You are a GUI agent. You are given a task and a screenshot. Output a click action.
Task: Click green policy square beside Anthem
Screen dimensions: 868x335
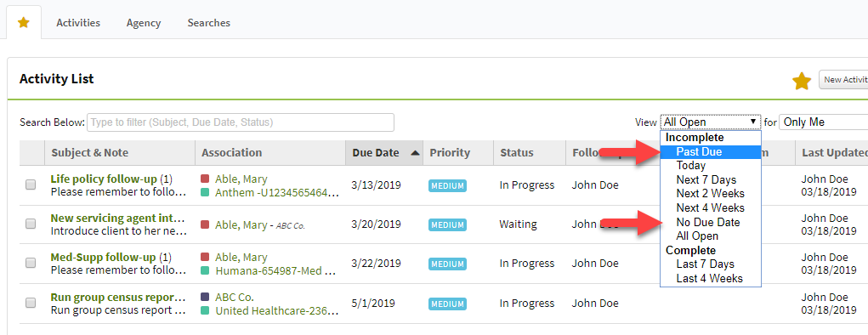pyautogui.click(x=205, y=193)
